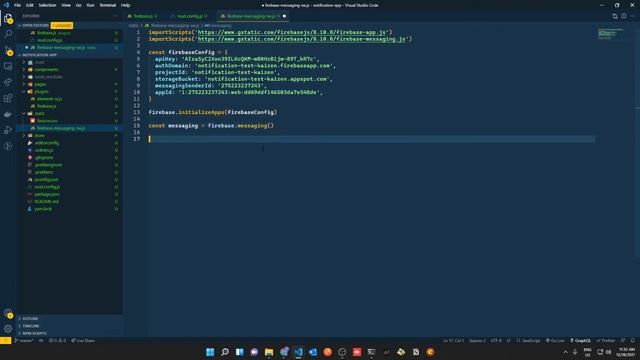
Task: Select nuxt.config.js in Open Editors list
Action: (x=49, y=40)
